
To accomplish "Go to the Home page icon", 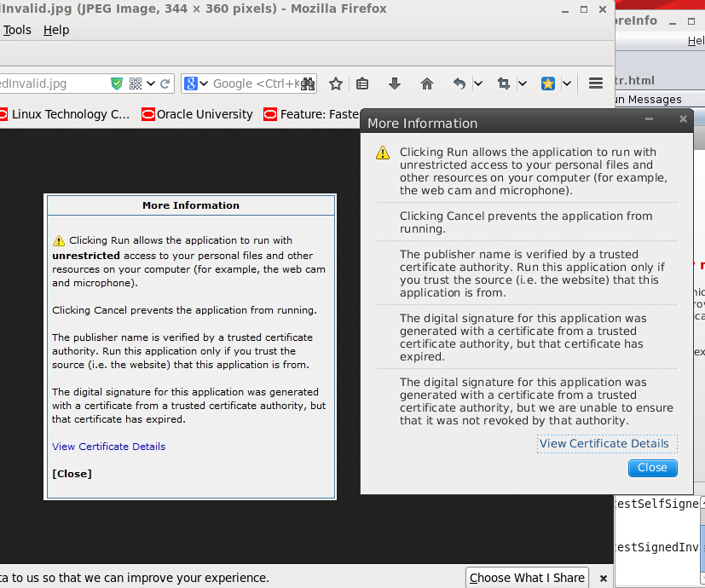I will [427, 84].
